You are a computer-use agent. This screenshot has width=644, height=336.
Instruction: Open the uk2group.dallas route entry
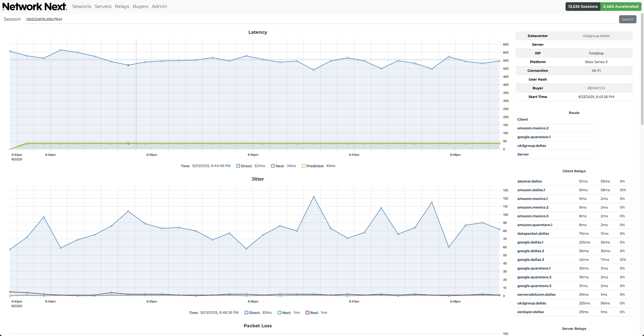pos(532,145)
